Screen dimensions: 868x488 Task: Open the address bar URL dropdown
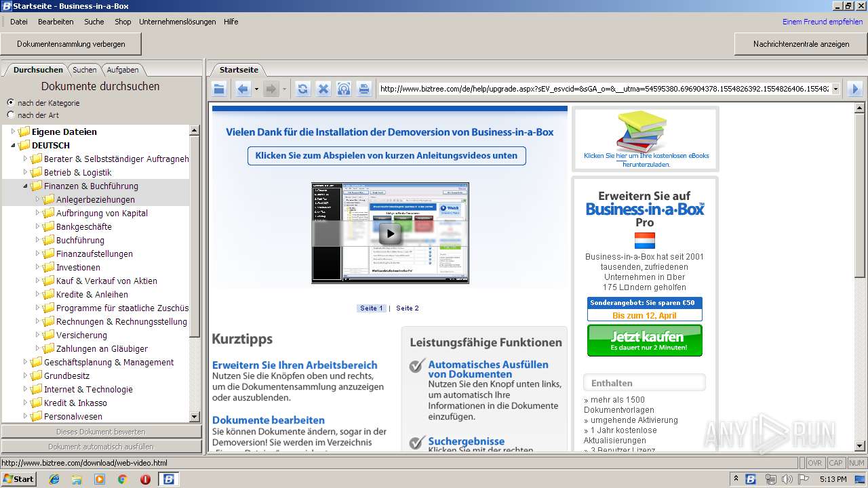click(835, 89)
